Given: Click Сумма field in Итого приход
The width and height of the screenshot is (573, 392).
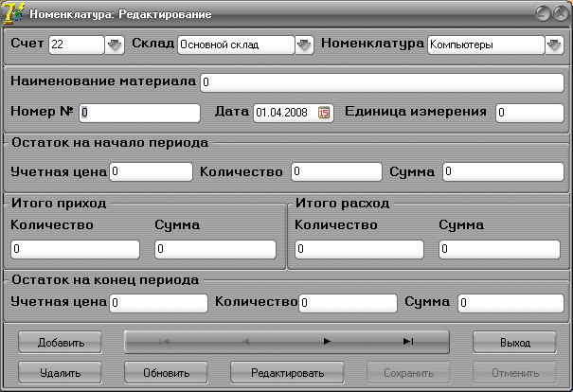Looking at the screenshot, I should pyautogui.click(x=215, y=250).
